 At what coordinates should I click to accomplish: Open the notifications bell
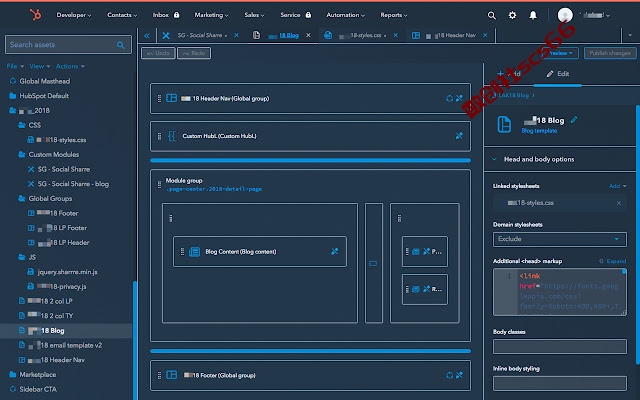click(x=533, y=15)
